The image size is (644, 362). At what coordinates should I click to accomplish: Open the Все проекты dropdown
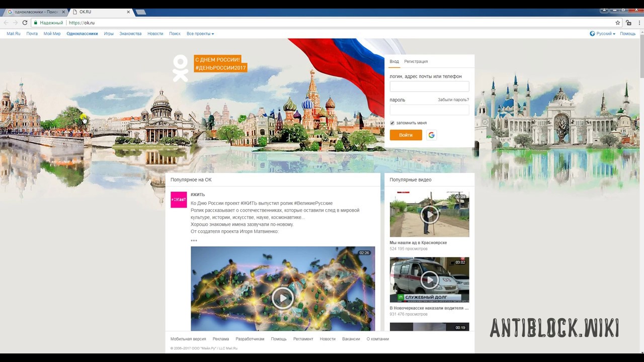(200, 34)
